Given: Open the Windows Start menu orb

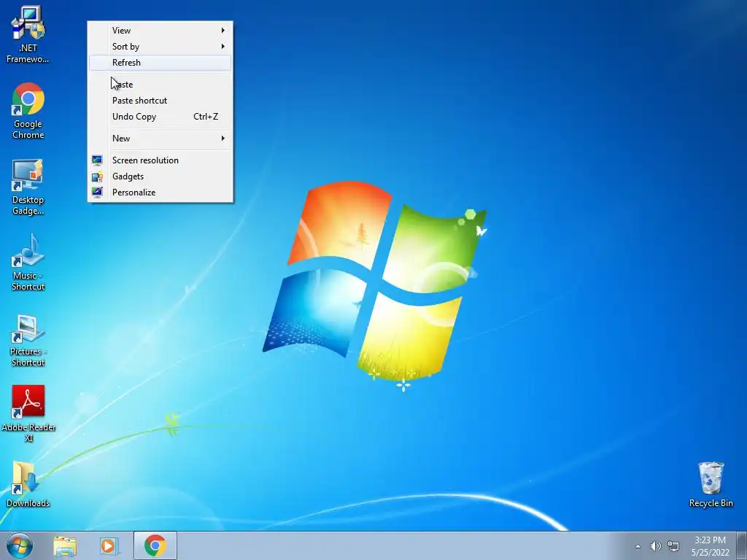Looking at the screenshot, I should (x=20, y=545).
